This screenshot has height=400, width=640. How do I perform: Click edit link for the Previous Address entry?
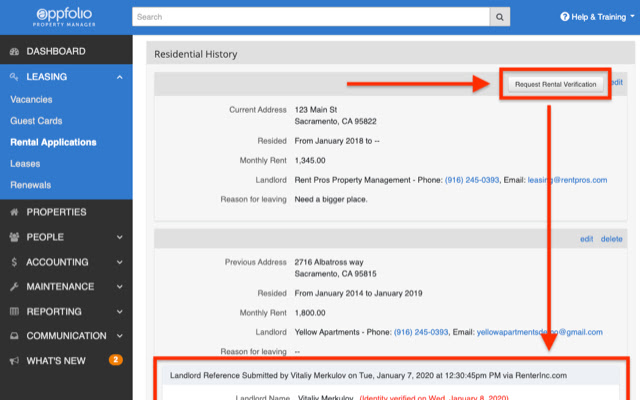(587, 239)
